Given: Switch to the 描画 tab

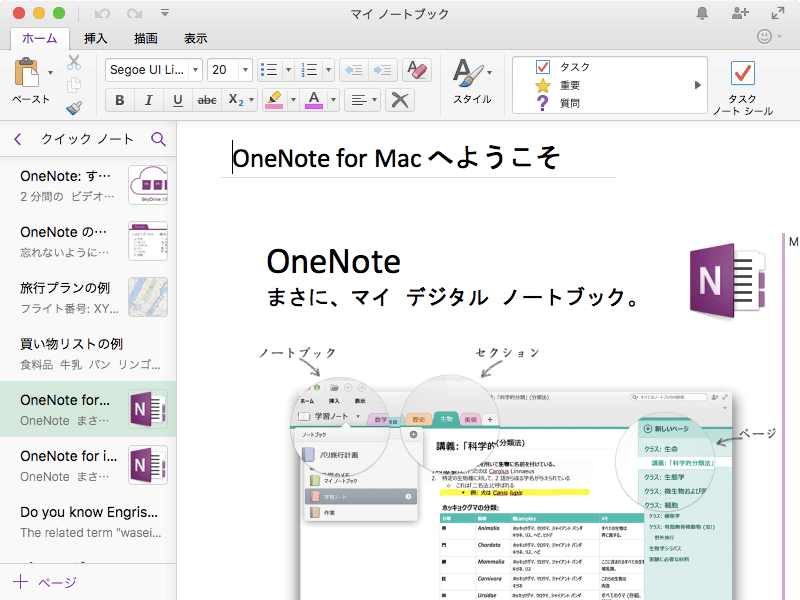Looking at the screenshot, I should coord(145,38).
